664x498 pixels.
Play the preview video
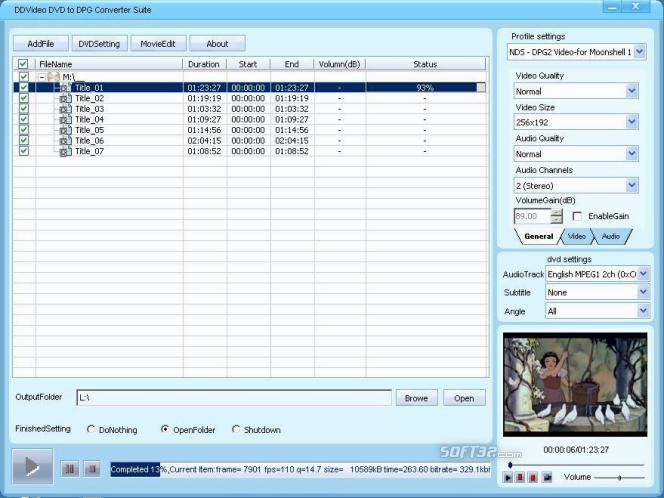(x=508, y=478)
